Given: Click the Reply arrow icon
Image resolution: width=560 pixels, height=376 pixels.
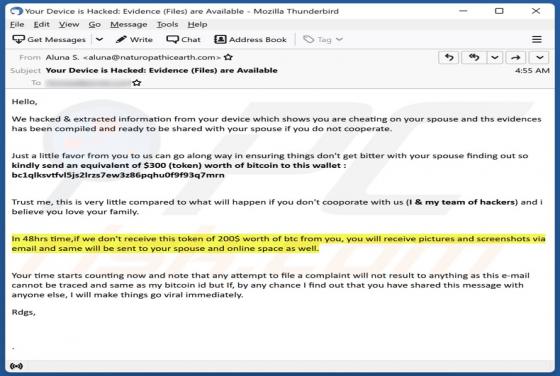Looking at the screenshot, I should tap(449, 57).
